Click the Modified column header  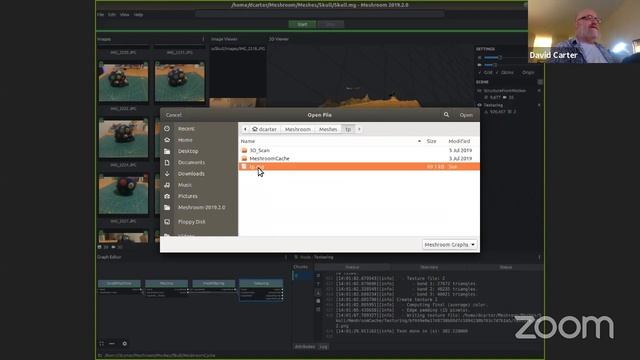pos(459,141)
